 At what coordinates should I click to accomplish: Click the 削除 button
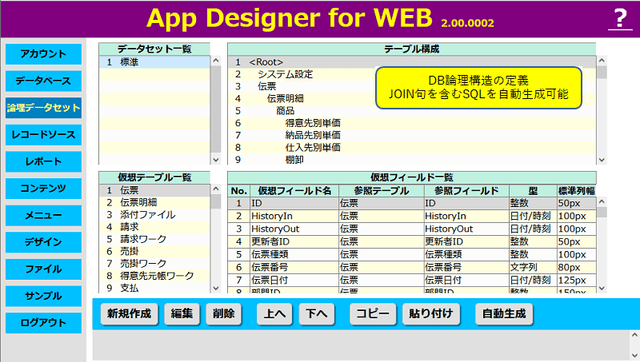pyautogui.click(x=224, y=314)
